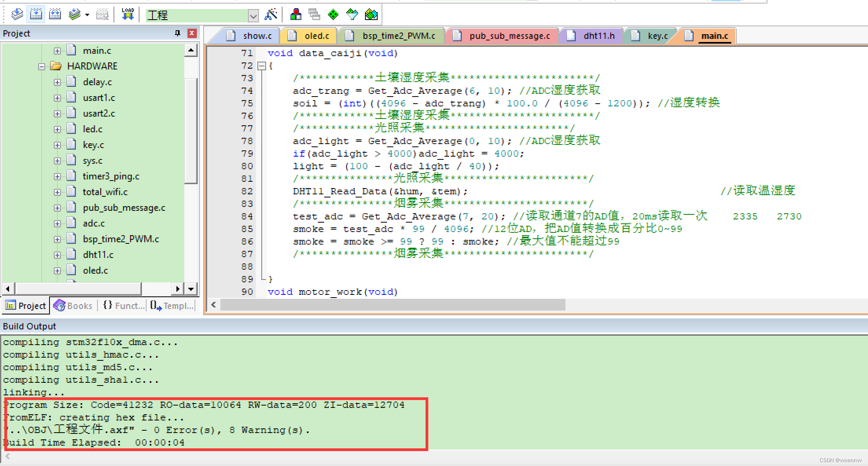Open Options for Target magic wand icon
Viewport: 868px width, 466px height.
coord(271,15)
